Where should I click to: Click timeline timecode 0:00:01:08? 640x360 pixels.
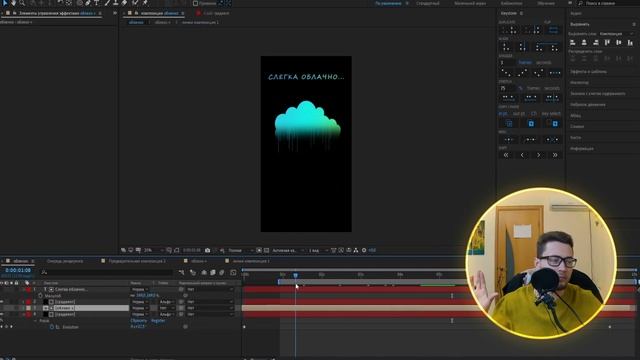pos(18,271)
